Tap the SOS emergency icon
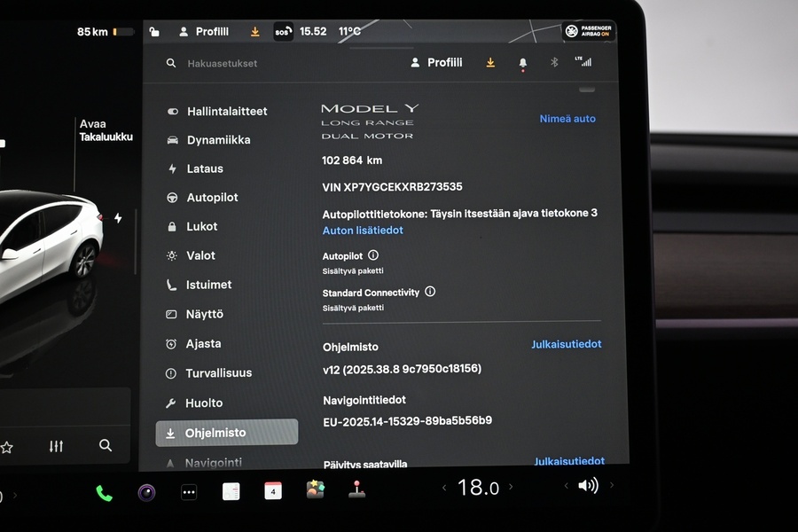This screenshot has height=532, width=798. click(283, 32)
